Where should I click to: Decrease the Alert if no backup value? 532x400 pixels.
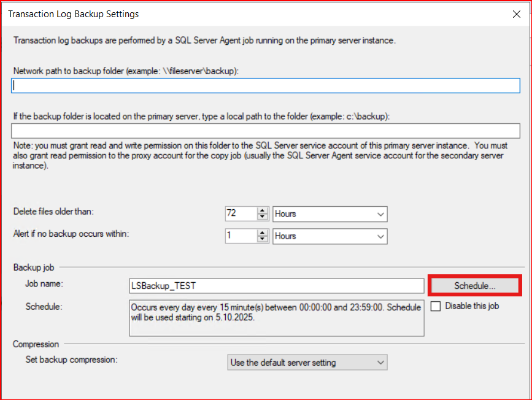pos(263,239)
